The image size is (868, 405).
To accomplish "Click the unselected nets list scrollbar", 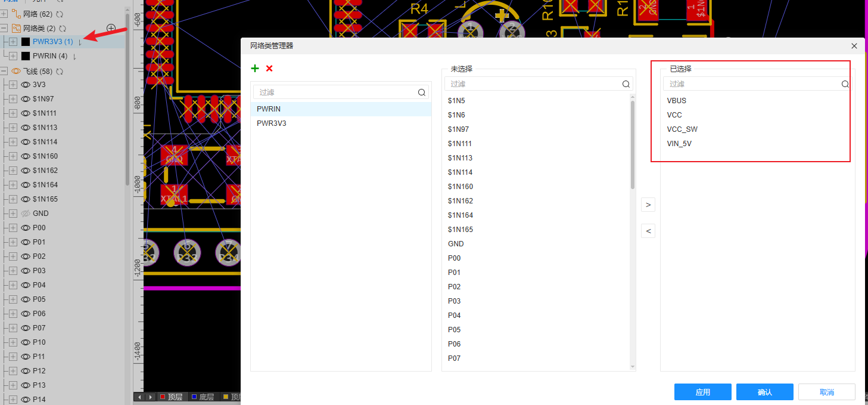I will [633, 146].
